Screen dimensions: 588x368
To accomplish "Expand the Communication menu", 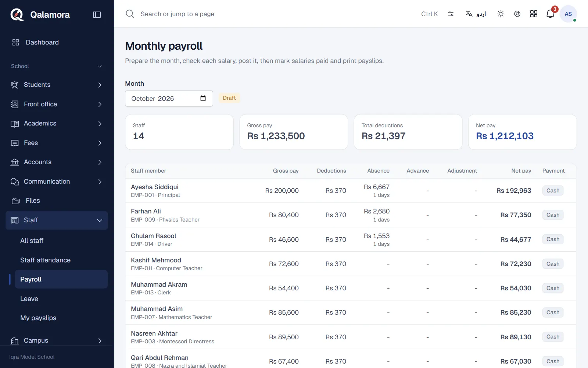I will [x=57, y=181].
